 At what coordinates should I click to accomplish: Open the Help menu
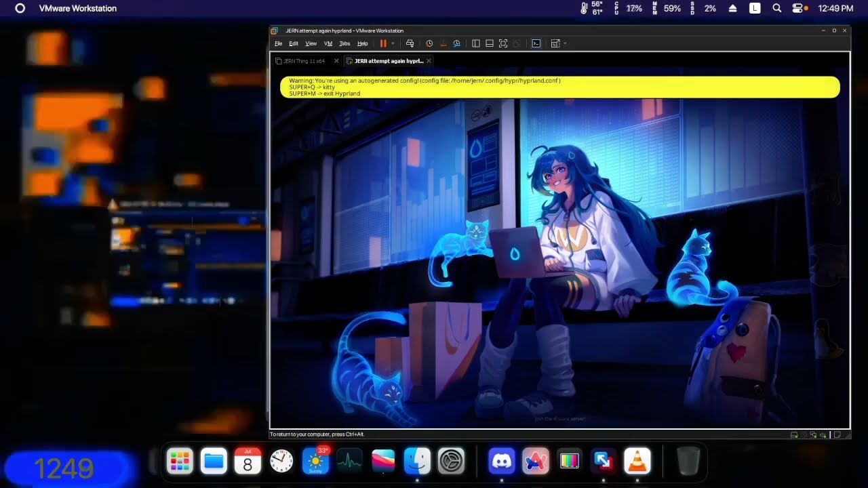tap(363, 43)
